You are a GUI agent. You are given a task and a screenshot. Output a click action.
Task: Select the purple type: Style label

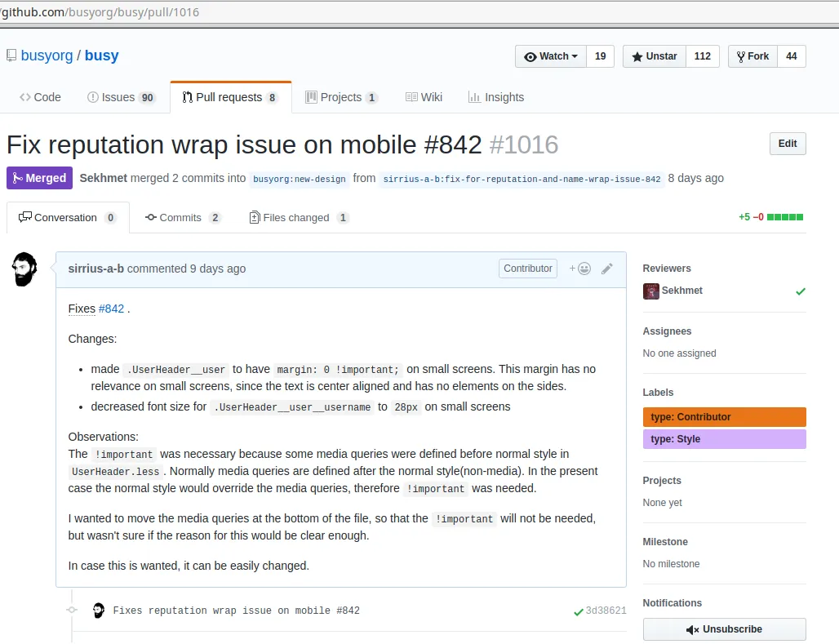725,439
